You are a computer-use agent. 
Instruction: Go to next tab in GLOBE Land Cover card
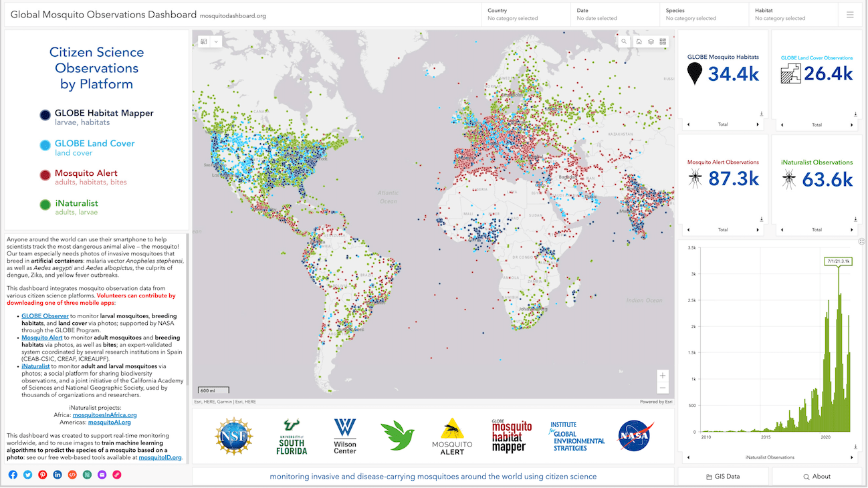(x=851, y=125)
